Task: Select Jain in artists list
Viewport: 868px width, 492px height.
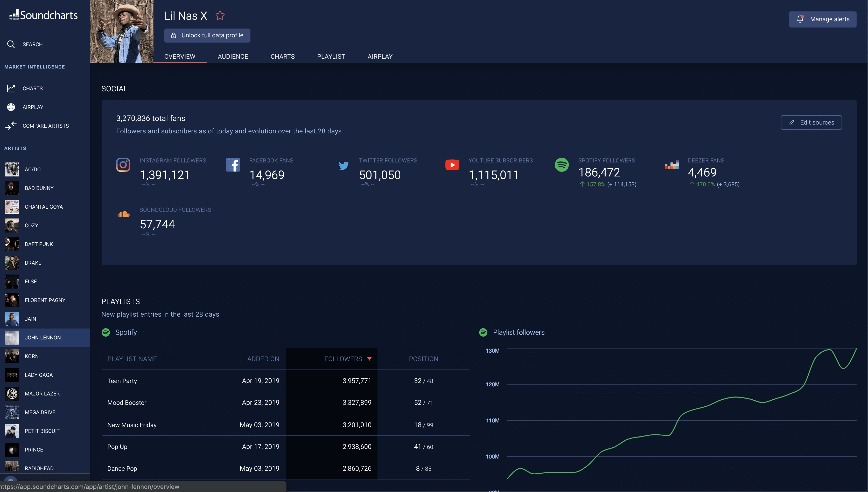Action: 45,319
